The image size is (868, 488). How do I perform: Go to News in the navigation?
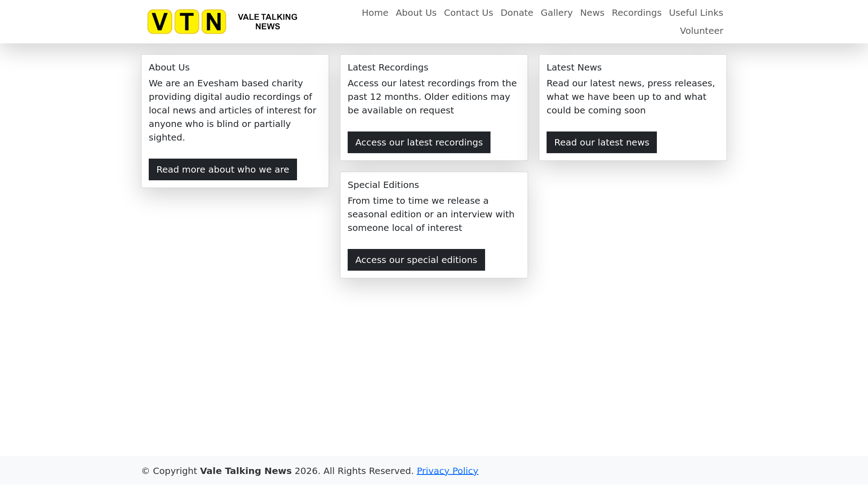click(592, 13)
